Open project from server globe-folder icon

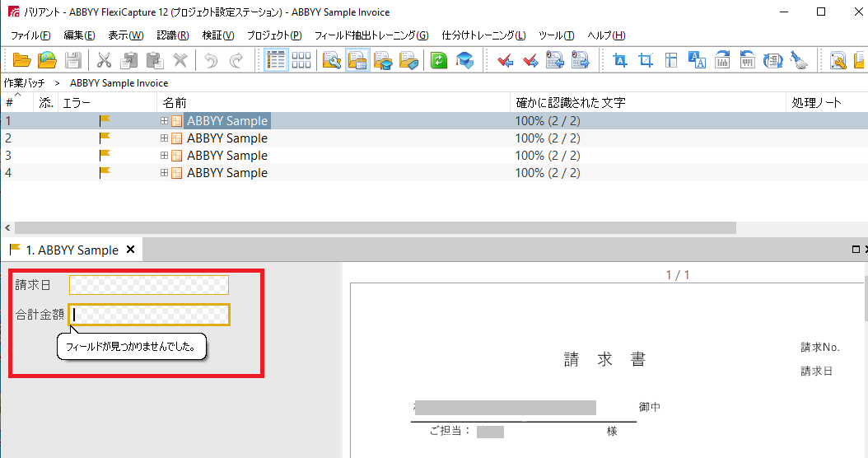[x=48, y=60]
